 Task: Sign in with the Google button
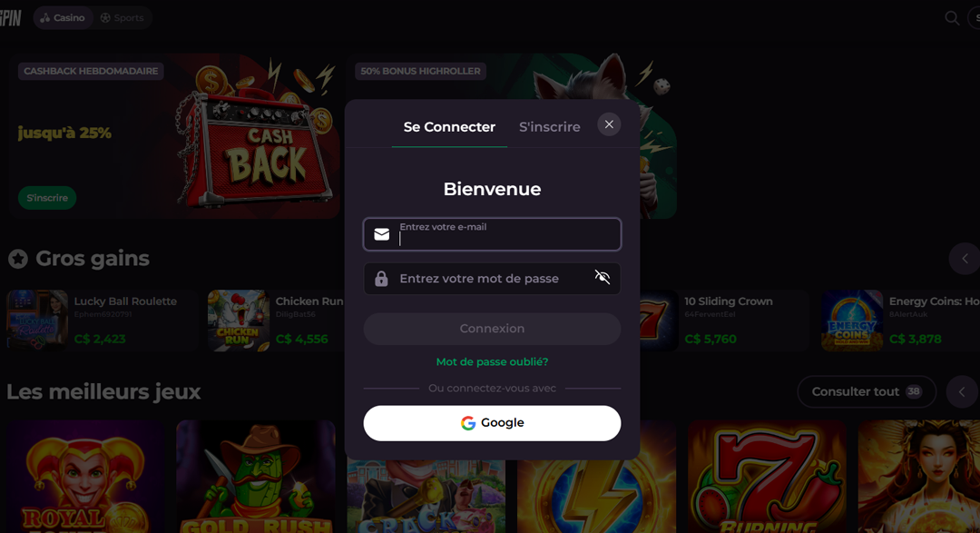tap(492, 423)
